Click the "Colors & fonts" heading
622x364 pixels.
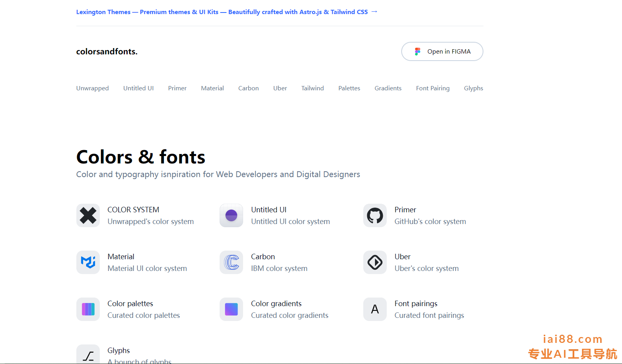[141, 157]
